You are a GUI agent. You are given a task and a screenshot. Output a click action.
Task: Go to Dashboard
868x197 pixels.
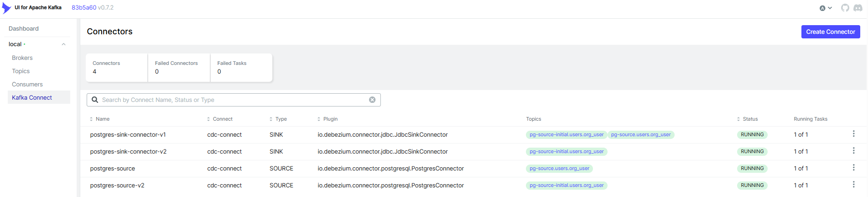coord(24,28)
